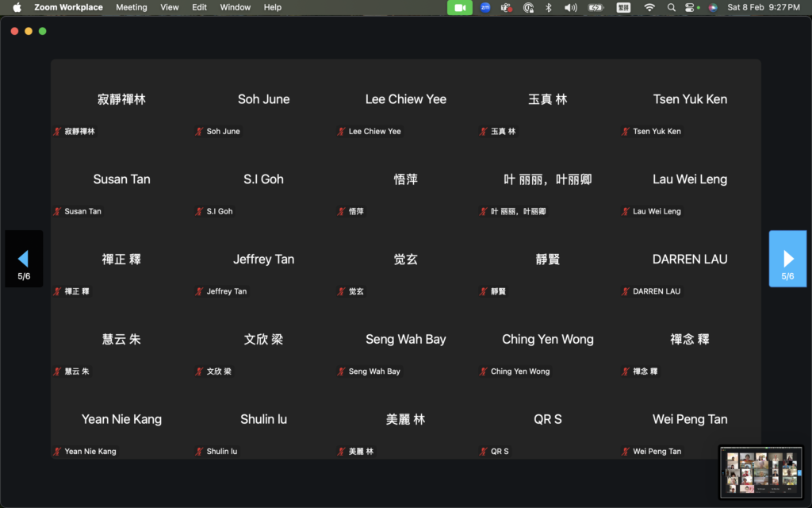
Task: Click the volume speaker icon
Action: point(570,7)
